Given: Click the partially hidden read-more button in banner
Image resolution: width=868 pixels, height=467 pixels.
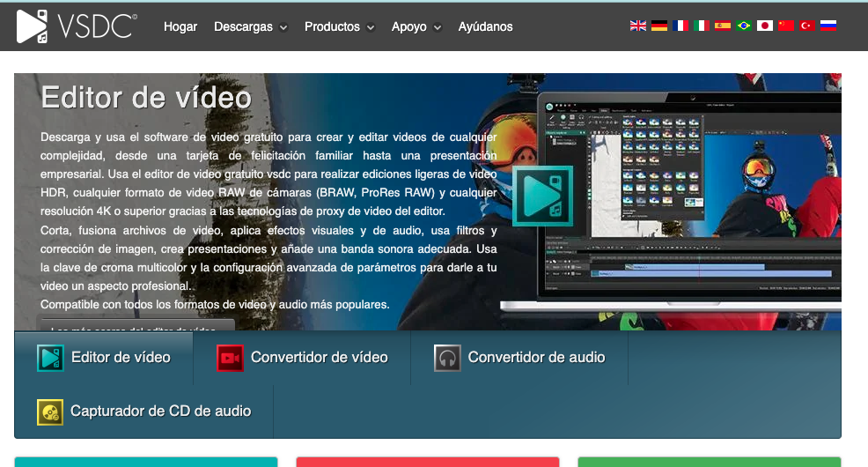Looking at the screenshot, I should tap(136, 324).
